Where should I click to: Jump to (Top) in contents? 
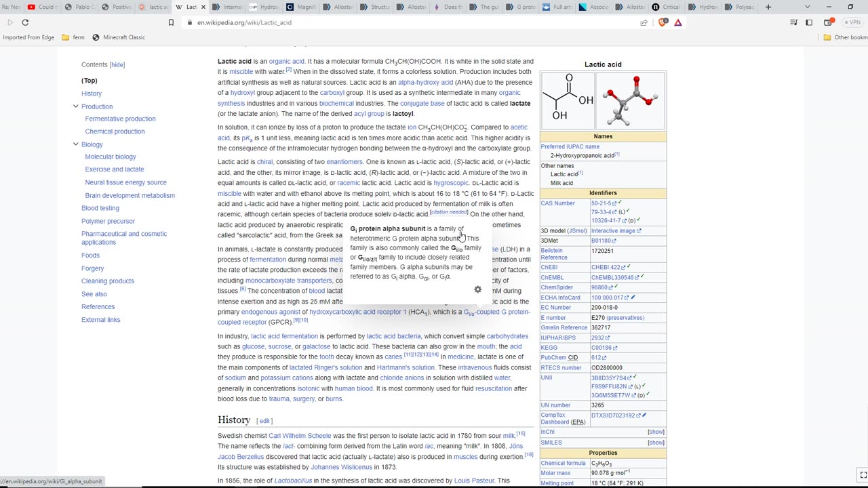(x=90, y=81)
